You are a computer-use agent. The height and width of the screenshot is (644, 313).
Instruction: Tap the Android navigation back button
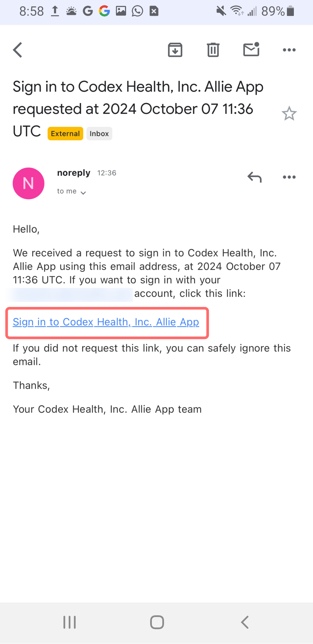coord(245,622)
